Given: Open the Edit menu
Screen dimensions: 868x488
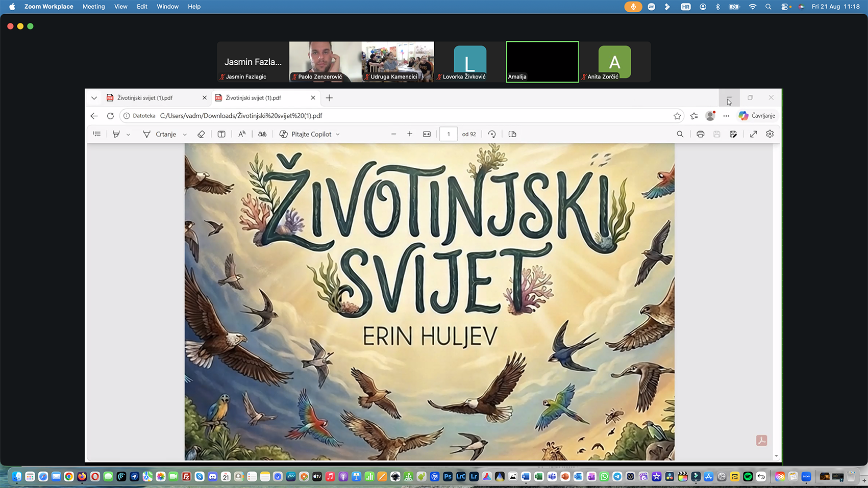Looking at the screenshot, I should [142, 7].
